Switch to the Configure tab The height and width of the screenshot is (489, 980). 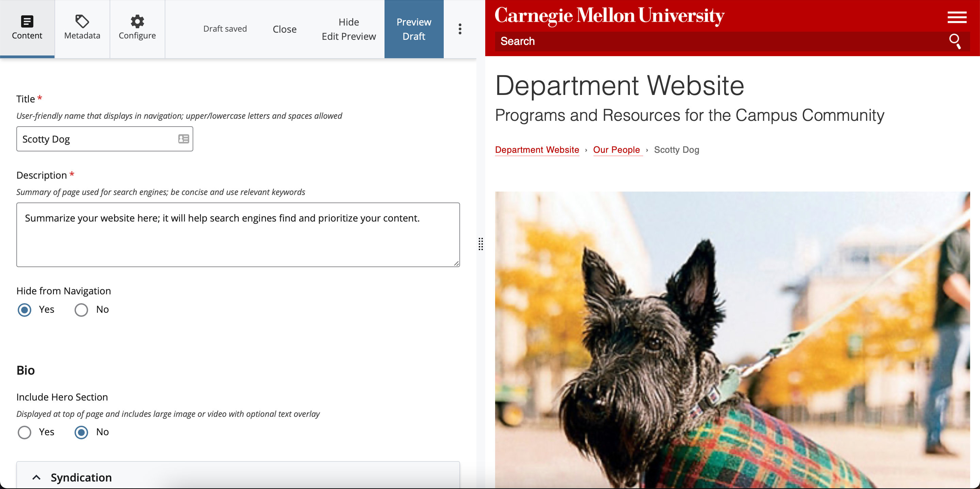click(x=137, y=29)
